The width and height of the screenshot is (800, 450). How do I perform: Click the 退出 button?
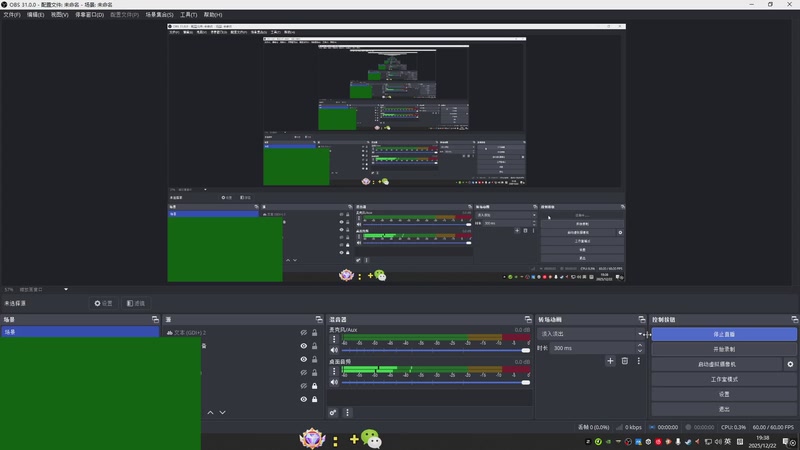coord(723,409)
